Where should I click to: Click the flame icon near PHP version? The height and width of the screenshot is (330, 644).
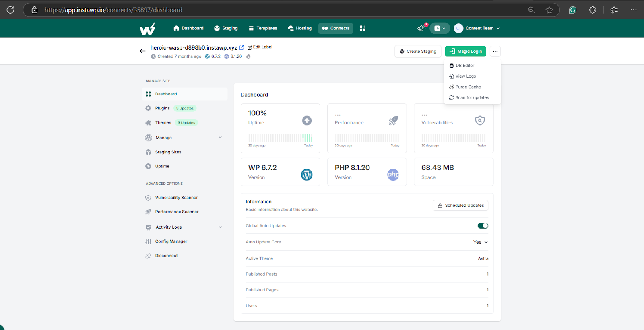tap(248, 56)
